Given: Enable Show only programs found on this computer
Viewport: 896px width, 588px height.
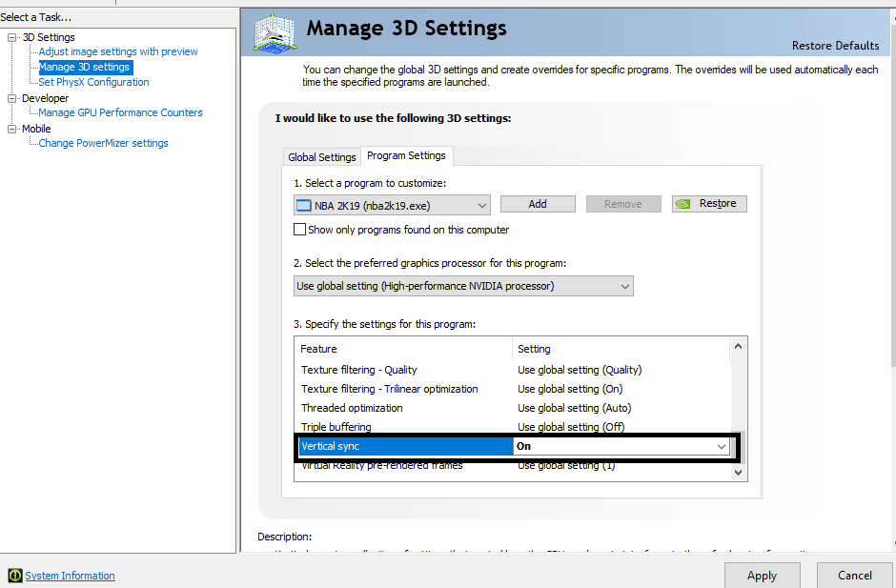Looking at the screenshot, I should [x=299, y=229].
